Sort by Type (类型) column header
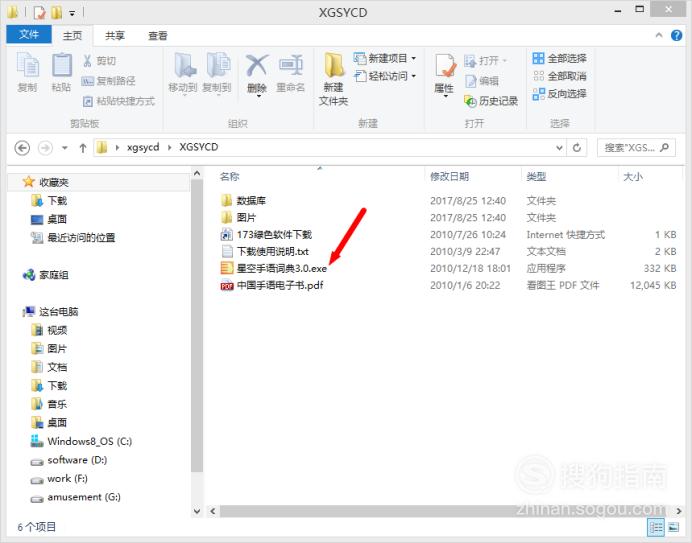The width and height of the screenshot is (692, 543). 536,177
